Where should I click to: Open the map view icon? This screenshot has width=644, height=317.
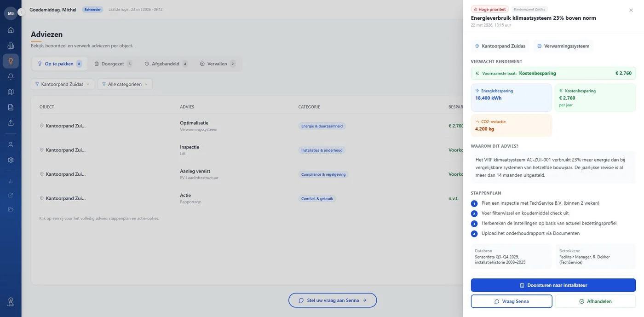coord(11,92)
